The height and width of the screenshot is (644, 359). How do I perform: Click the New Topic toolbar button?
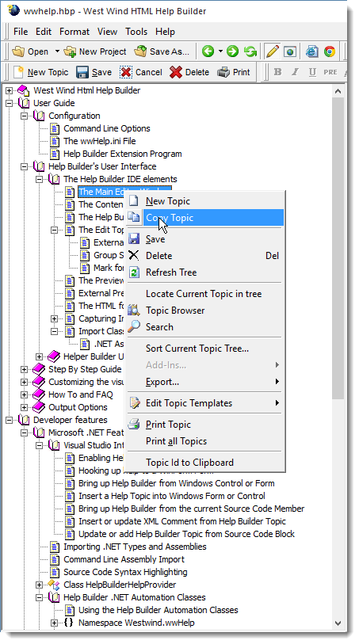tap(40, 72)
